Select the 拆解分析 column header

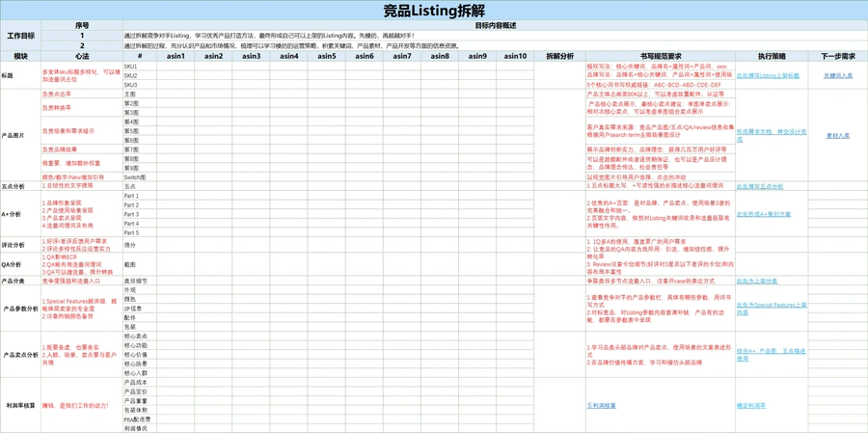point(560,56)
